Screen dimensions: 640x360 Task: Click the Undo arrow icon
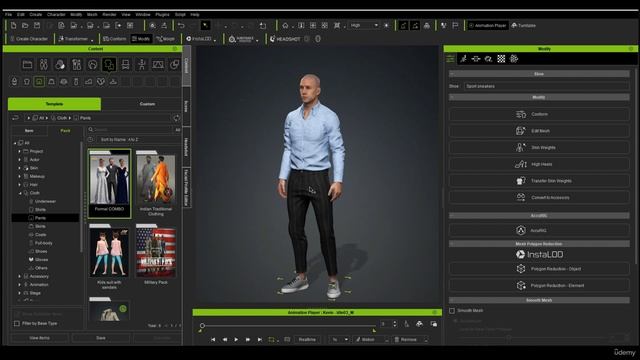(181, 25)
